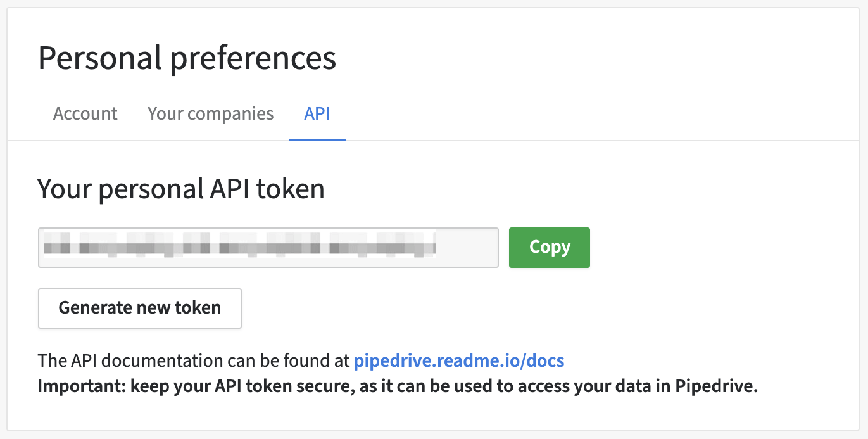Screen dimensions: 868x439
Task: Return to Account preferences tab
Action: click(84, 113)
